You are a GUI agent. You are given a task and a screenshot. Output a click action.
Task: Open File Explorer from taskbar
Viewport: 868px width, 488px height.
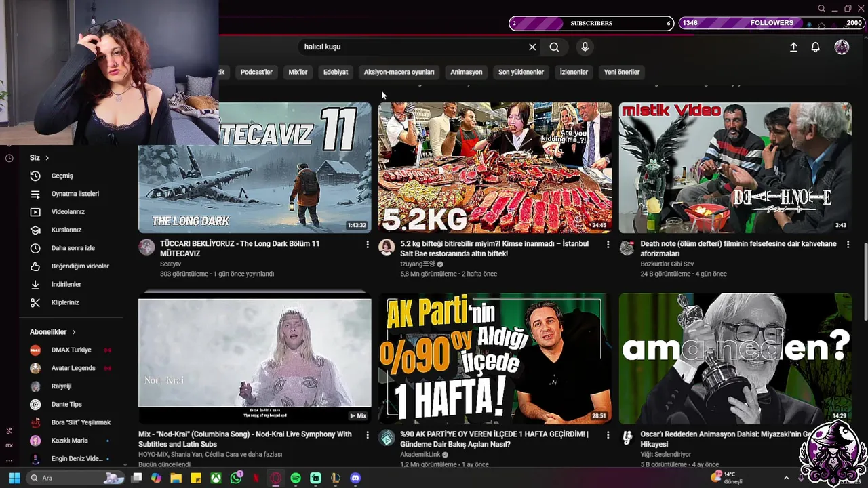point(176,478)
